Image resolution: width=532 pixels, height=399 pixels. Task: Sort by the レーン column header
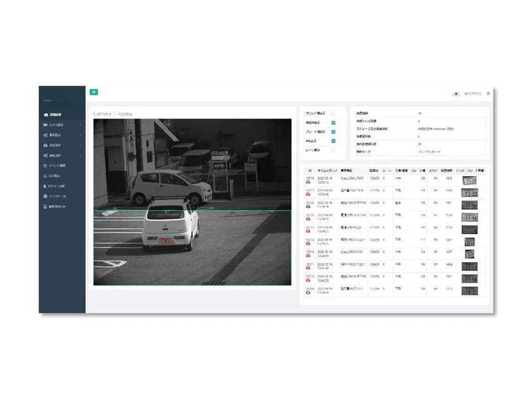(387, 170)
